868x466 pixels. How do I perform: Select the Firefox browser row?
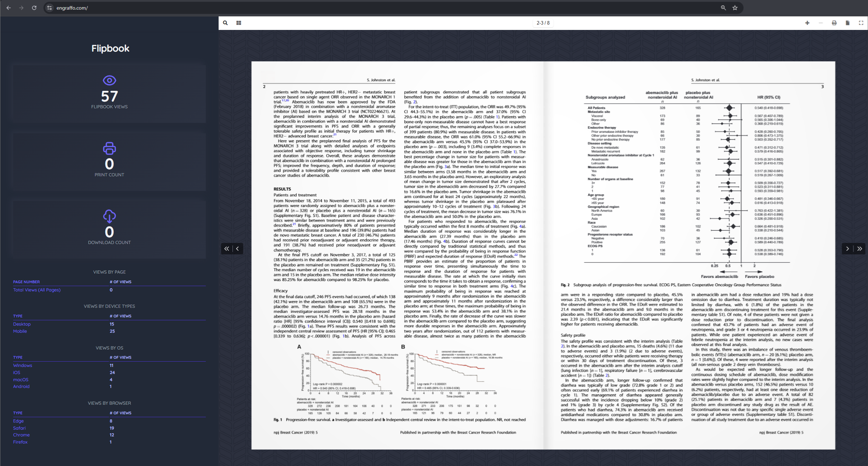[109, 442]
